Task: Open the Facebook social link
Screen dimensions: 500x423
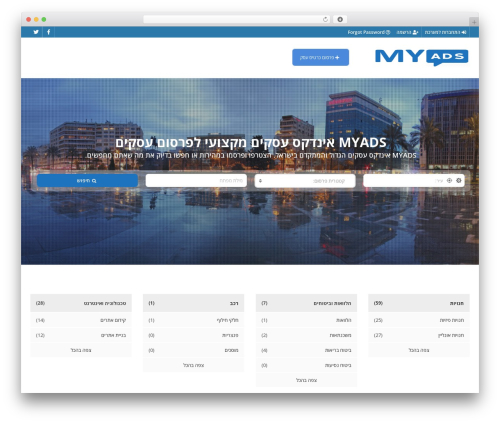Action: tap(49, 32)
